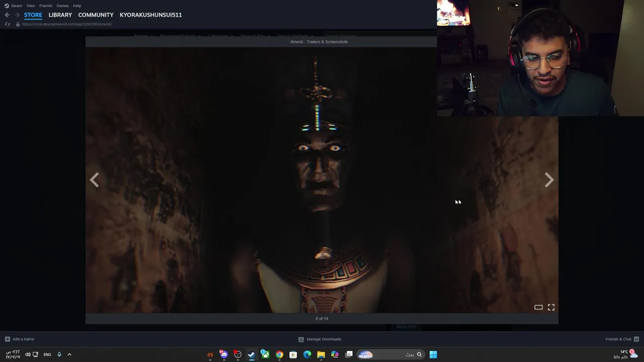Click Add a Game
Image resolution: width=644 pixels, height=362 pixels.
coord(20,339)
